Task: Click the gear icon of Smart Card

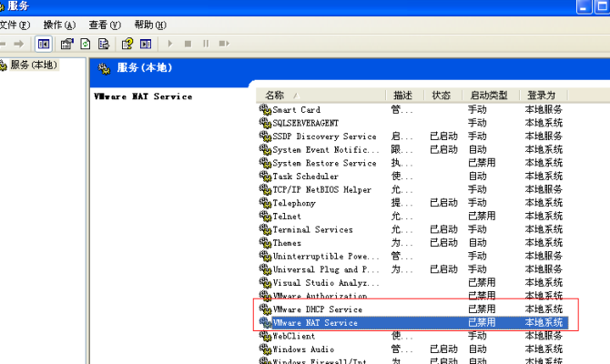Action: [265, 110]
